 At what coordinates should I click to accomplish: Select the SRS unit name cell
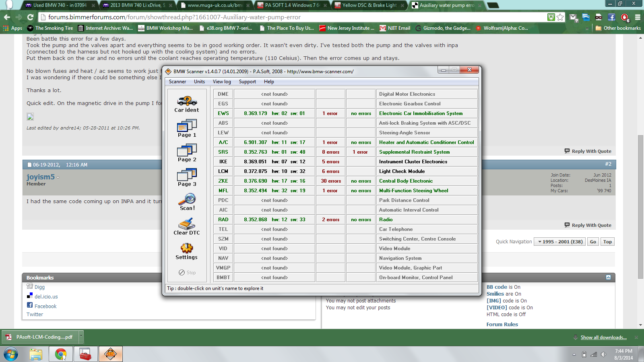coord(223,152)
